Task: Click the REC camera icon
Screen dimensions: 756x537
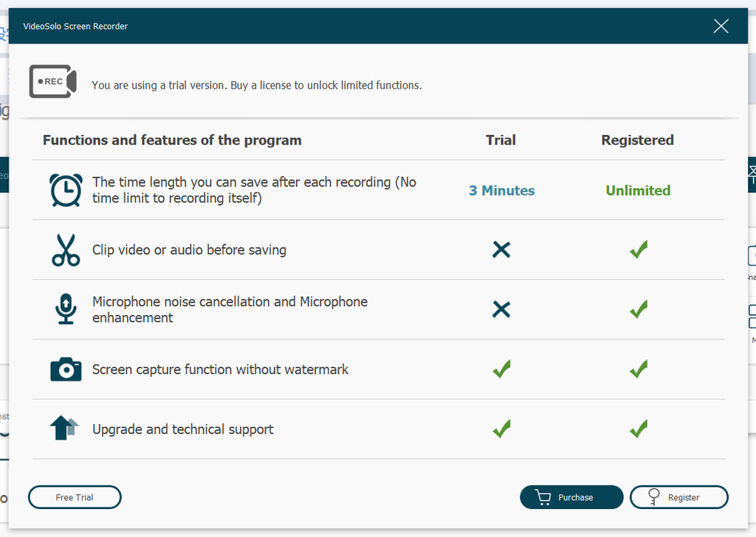Action: 53,81
